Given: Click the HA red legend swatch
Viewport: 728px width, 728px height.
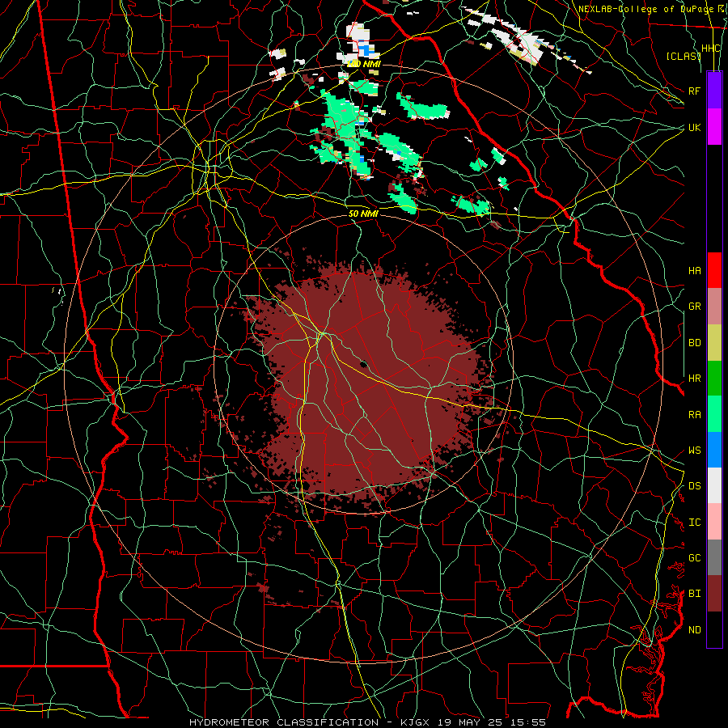Looking at the screenshot, I should pos(714,270).
